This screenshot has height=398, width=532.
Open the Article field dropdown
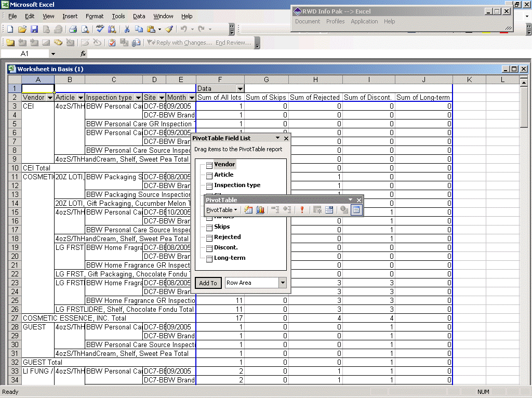[81, 98]
